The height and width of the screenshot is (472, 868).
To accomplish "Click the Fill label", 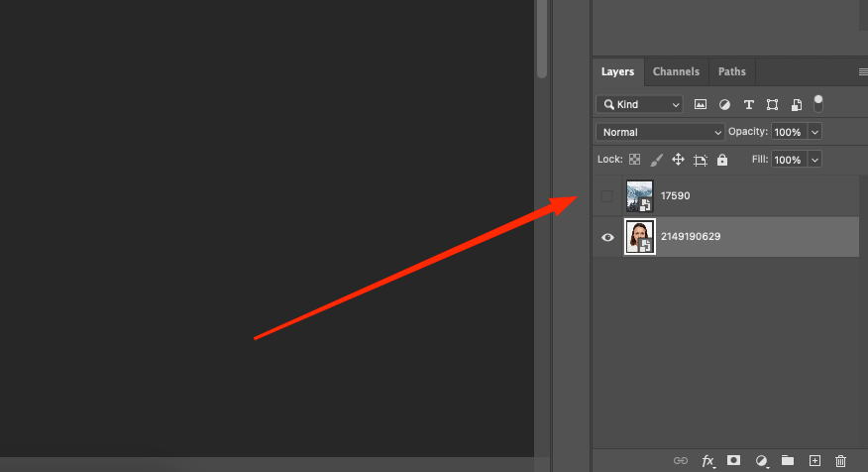I will tap(760, 160).
